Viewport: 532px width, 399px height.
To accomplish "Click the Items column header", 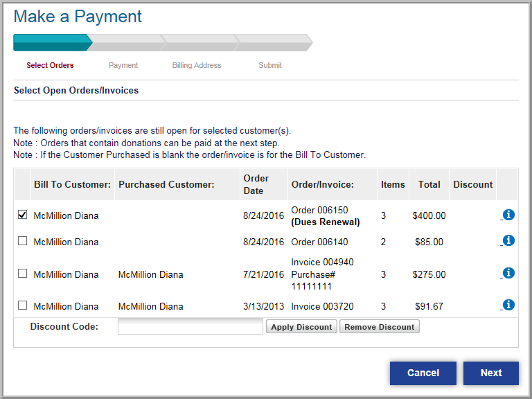I will click(393, 184).
